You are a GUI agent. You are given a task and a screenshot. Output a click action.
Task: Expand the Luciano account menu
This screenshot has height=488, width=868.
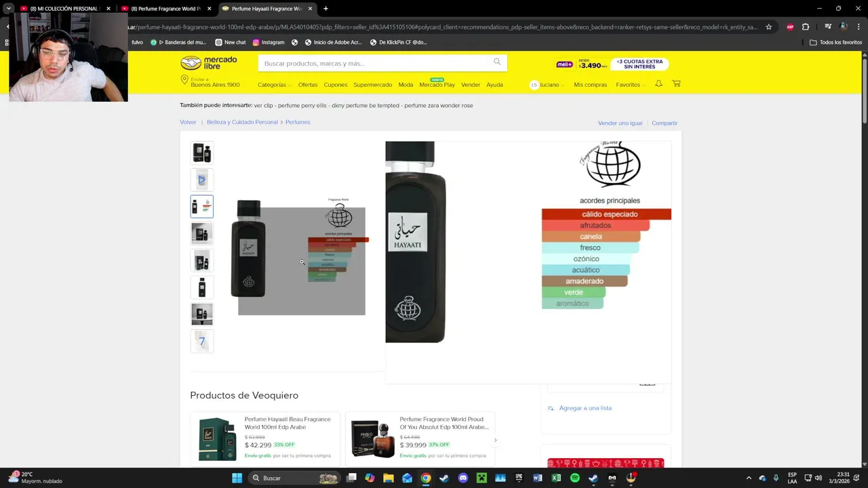click(547, 85)
